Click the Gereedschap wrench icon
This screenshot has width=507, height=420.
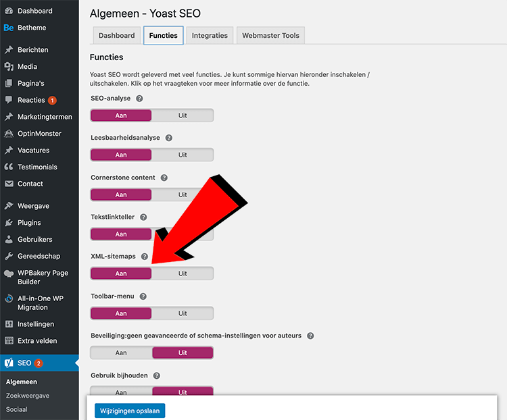pyautogui.click(x=9, y=256)
